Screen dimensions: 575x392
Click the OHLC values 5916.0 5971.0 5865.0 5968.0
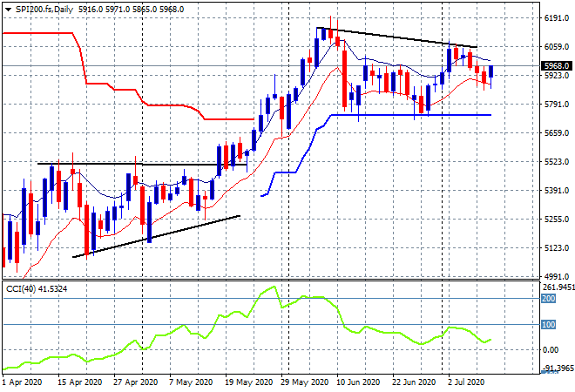[x=132, y=10]
